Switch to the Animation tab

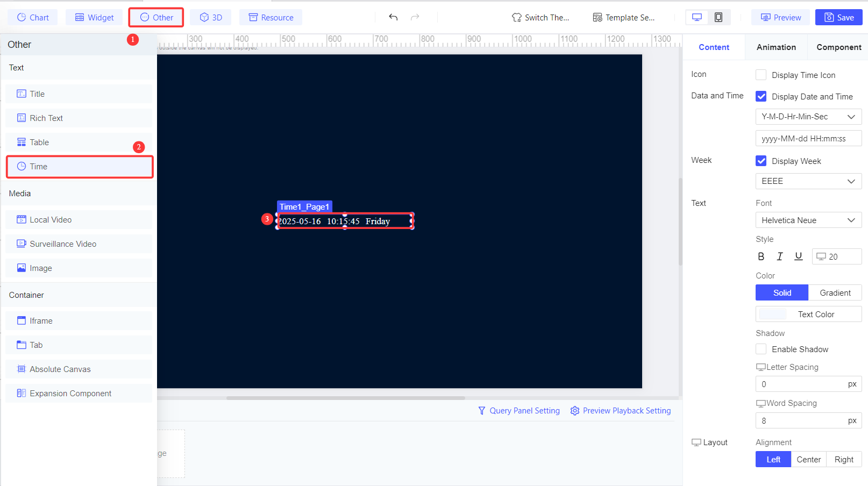pos(776,47)
